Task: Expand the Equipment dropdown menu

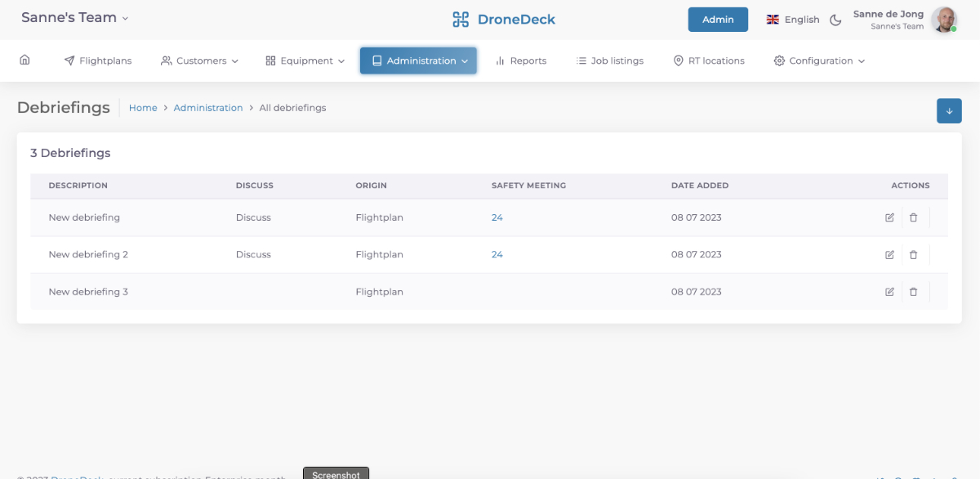Action: click(x=305, y=60)
